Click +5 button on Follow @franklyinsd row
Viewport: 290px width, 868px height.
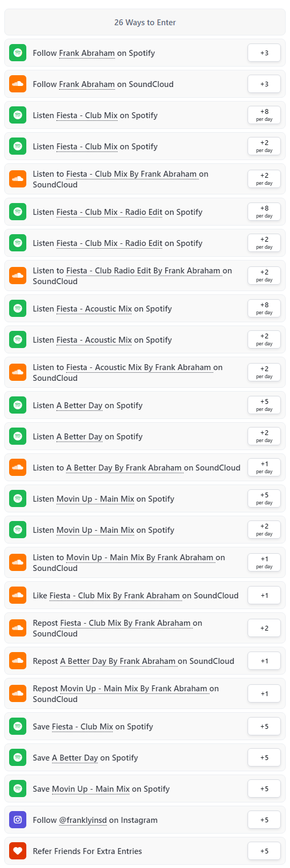(x=264, y=820)
